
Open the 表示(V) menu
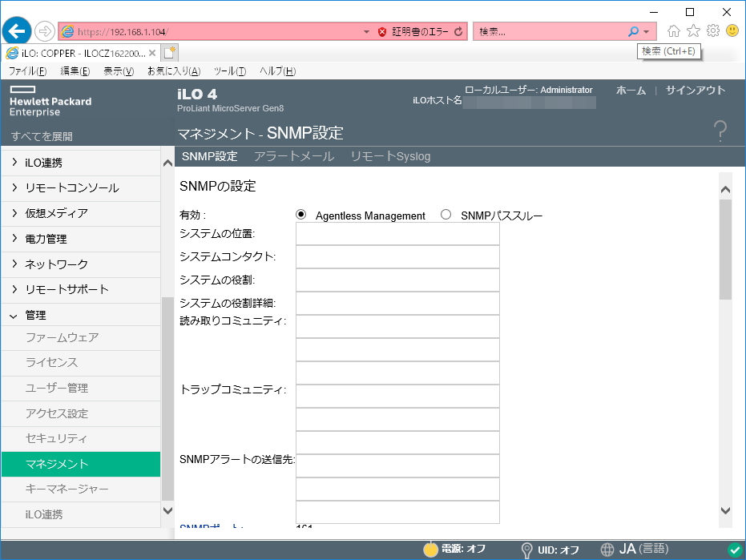point(119,71)
